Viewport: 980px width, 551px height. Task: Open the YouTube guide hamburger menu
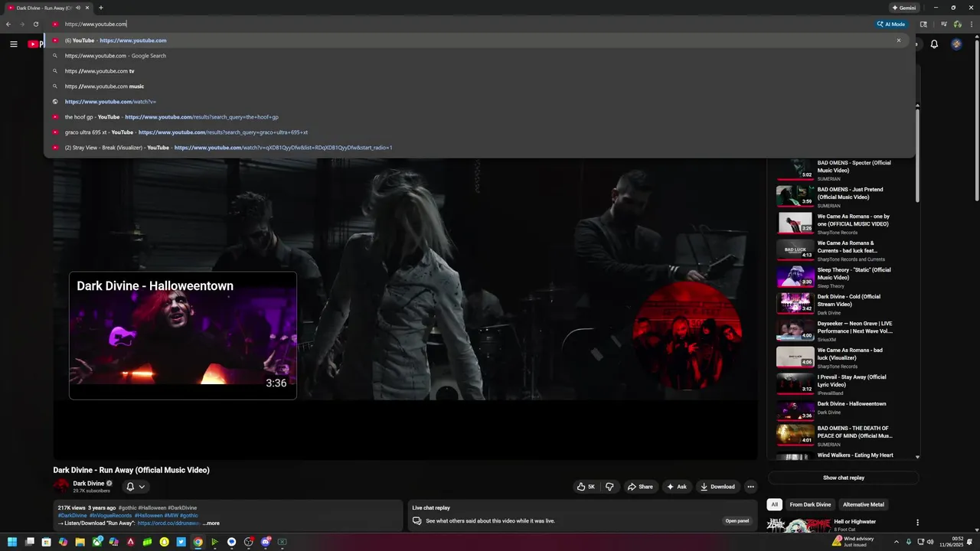tap(13, 44)
